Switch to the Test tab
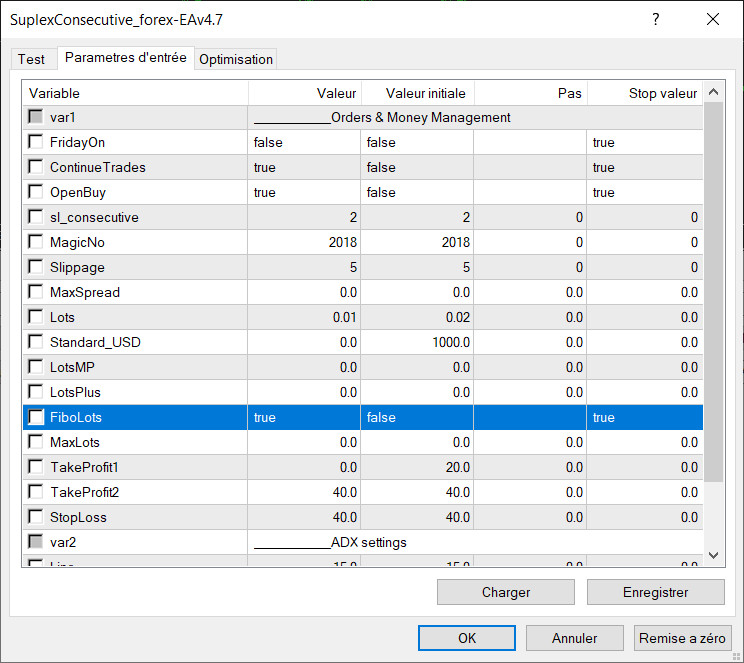The width and height of the screenshot is (744, 663). click(31, 59)
